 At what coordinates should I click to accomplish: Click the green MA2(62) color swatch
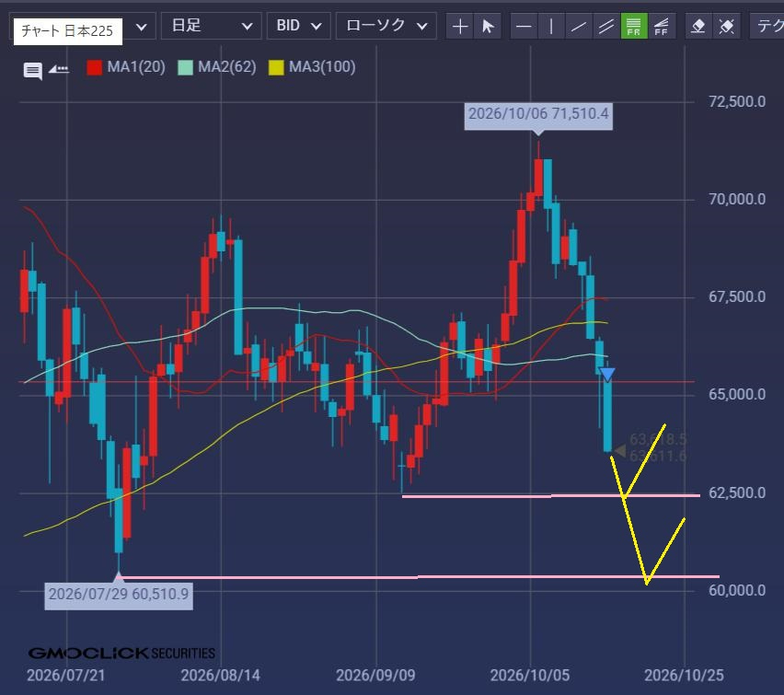click(x=186, y=67)
